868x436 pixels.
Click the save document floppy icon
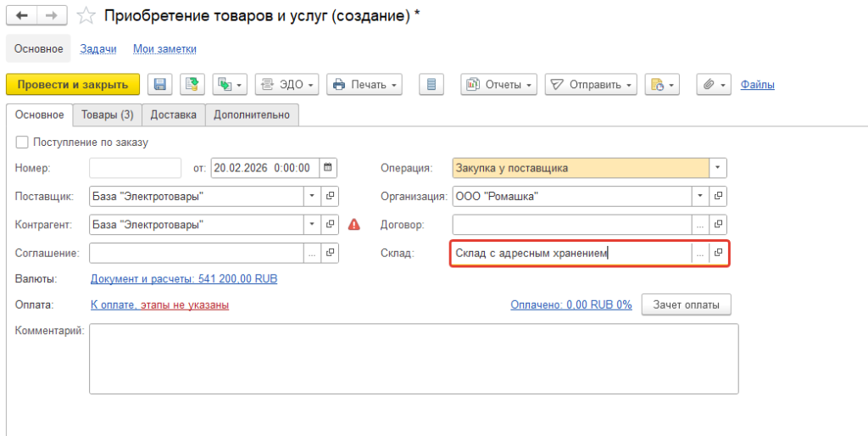coord(159,84)
